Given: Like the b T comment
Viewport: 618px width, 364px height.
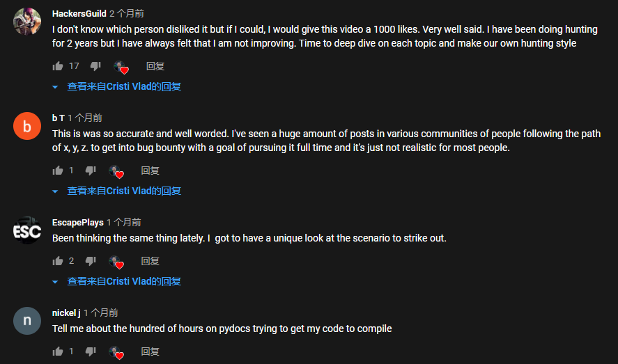Looking at the screenshot, I should [x=58, y=171].
